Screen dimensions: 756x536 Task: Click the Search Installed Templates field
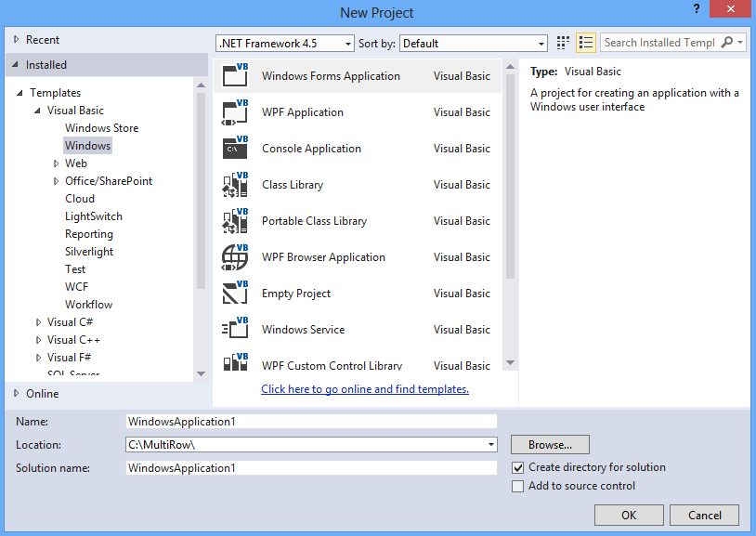659,43
